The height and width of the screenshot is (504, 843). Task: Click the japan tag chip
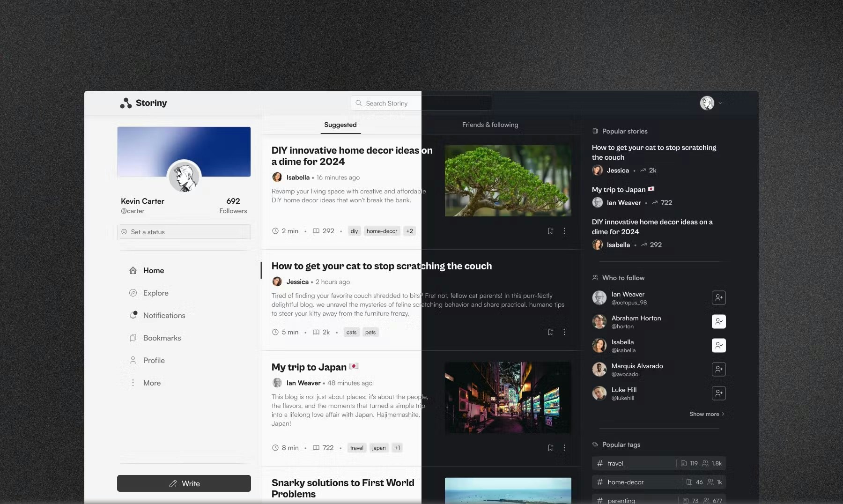(x=379, y=448)
